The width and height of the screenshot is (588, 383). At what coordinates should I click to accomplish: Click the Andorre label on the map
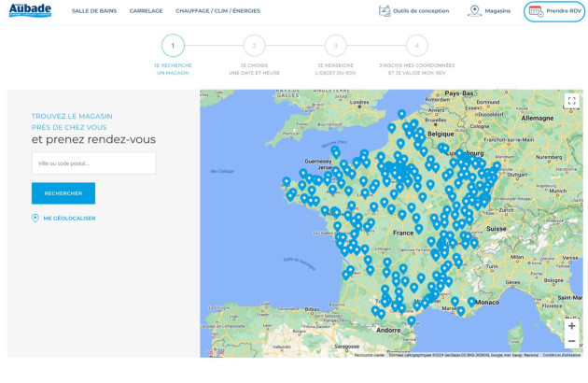(388, 331)
